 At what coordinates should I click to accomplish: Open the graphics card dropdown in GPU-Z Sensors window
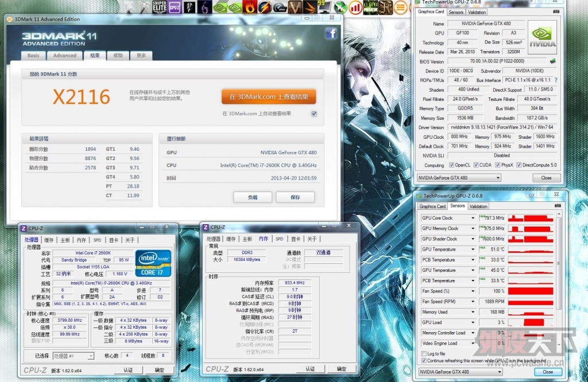tap(461, 372)
